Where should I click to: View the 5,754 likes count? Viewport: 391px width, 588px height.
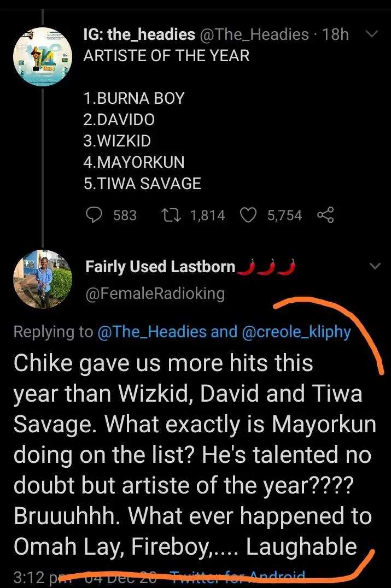[284, 215]
